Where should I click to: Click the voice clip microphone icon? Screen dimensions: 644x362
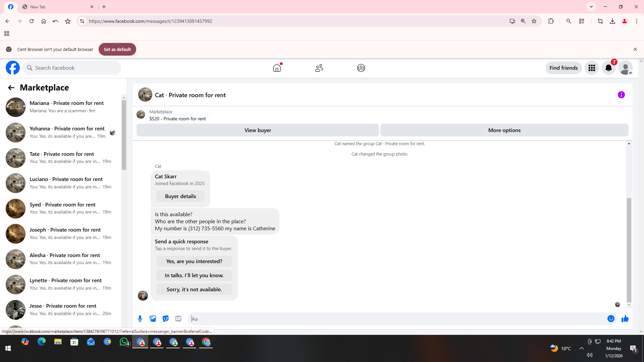pos(140,319)
